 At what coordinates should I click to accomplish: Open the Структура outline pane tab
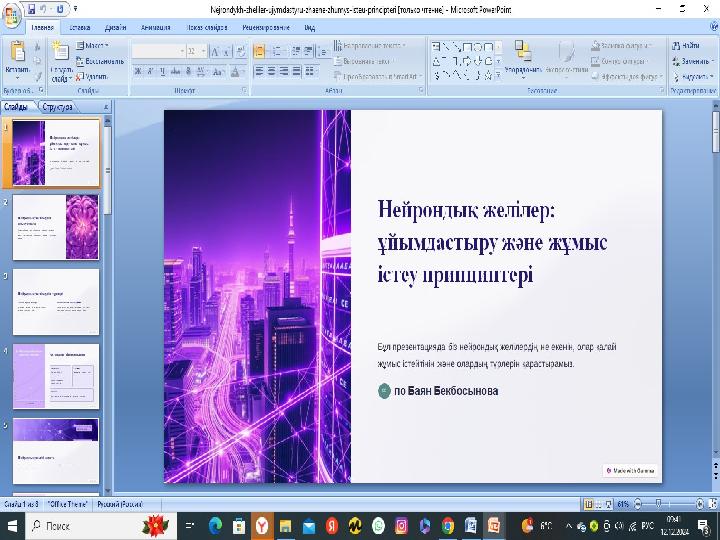(57, 106)
